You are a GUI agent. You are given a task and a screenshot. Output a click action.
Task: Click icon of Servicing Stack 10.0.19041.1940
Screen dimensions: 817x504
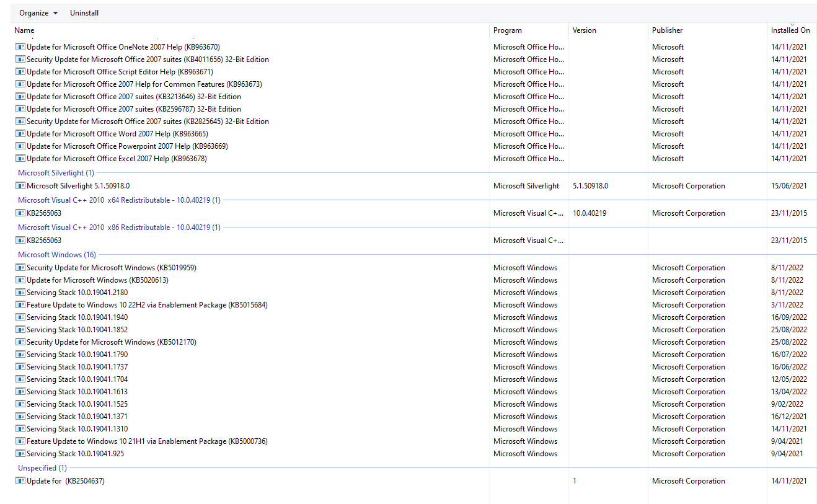coord(20,317)
